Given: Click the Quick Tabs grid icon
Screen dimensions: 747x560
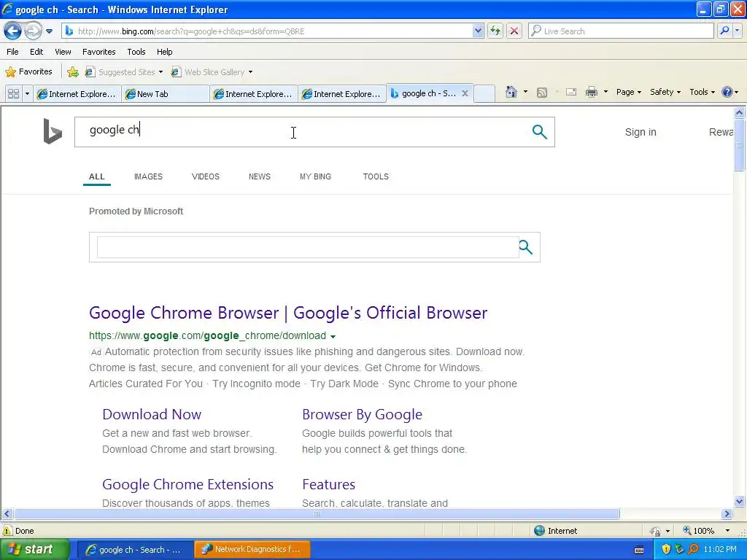Looking at the screenshot, I should (13, 94).
